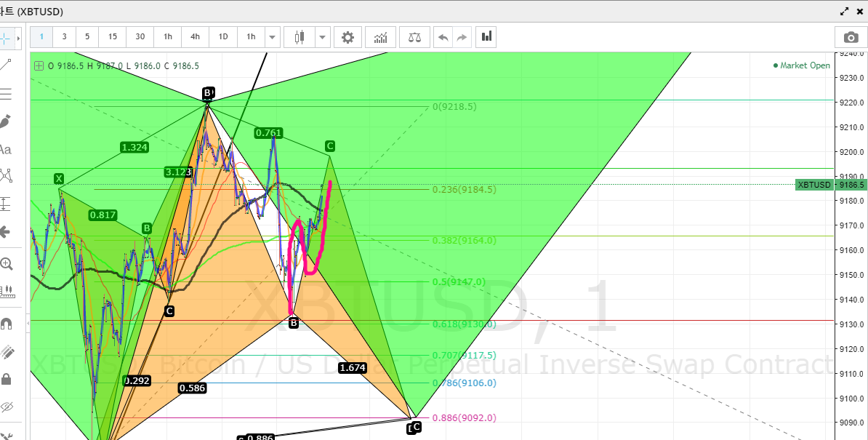Toggle Stay in Drawing Mode pencil
Image resolution: width=868 pixels, height=440 pixels.
click(x=6, y=351)
